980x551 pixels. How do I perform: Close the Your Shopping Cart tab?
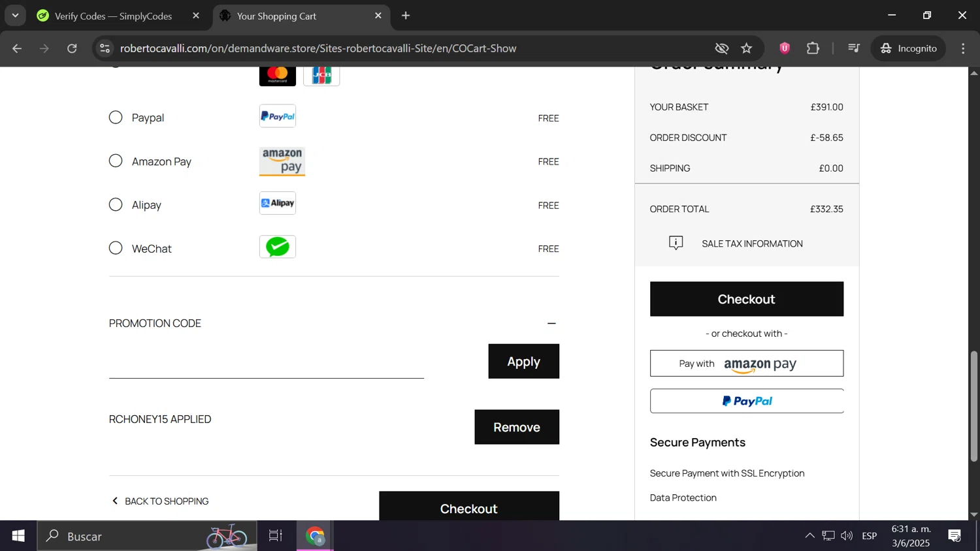pyautogui.click(x=378, y=16)
